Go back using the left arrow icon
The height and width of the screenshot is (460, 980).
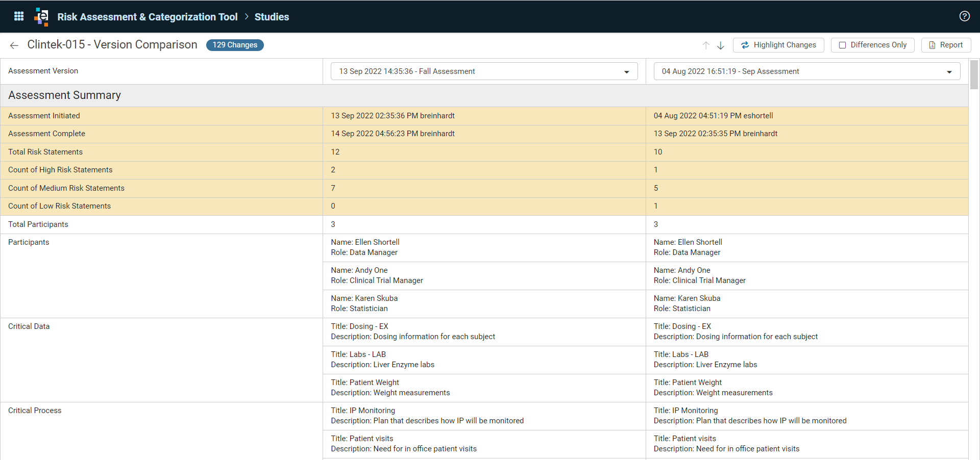pos(14,45)
